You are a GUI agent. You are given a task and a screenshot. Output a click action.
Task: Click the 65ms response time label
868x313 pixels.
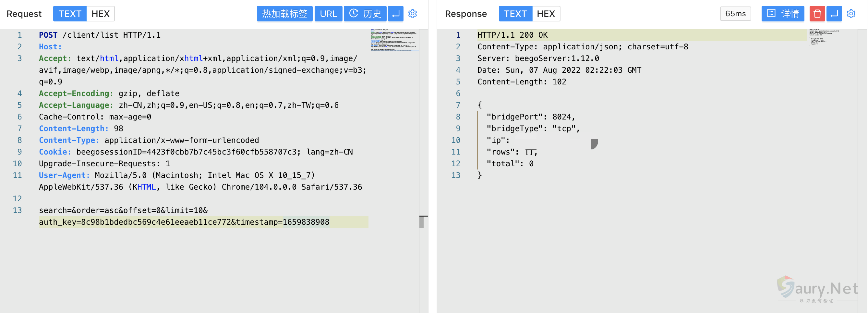[x=735, y=14]
